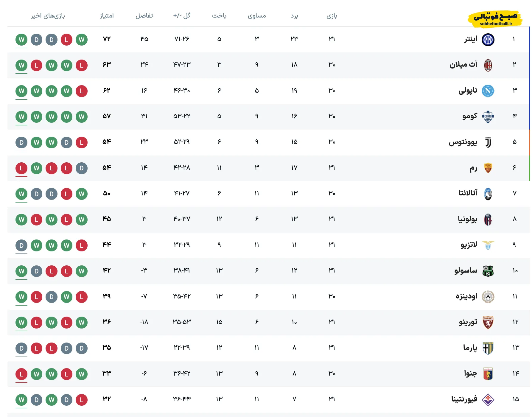This screenshot has height=417, width=532.
Task: Open team name ساسولو
Action: click(x=466, y=270)
